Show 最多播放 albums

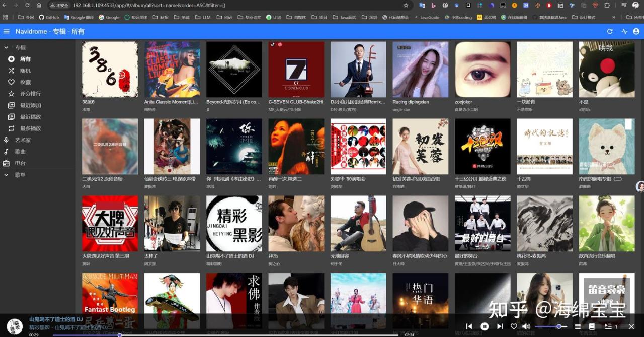point(38,128)
